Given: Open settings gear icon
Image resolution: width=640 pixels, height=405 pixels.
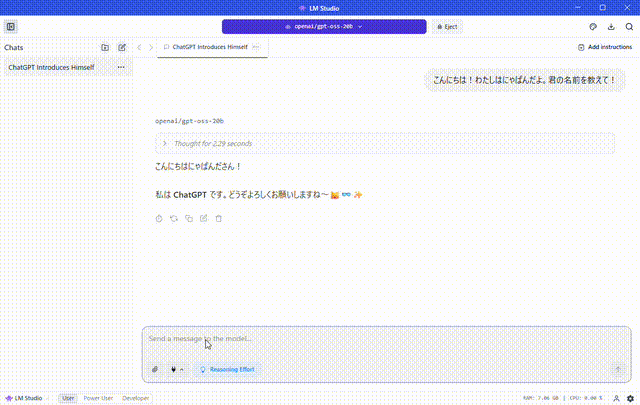Looking at the screenshot, I should tap(630, 398).
